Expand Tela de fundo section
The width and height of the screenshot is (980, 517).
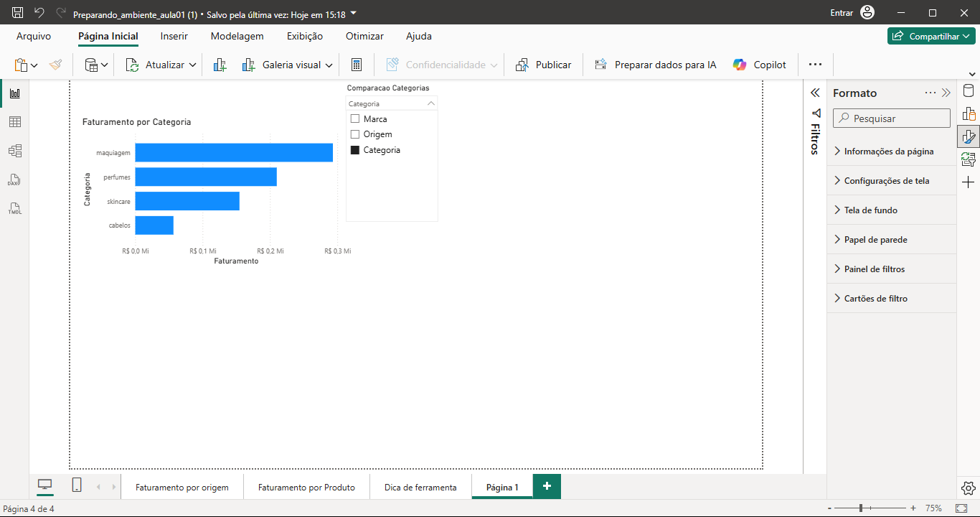[x=892, y=210]
